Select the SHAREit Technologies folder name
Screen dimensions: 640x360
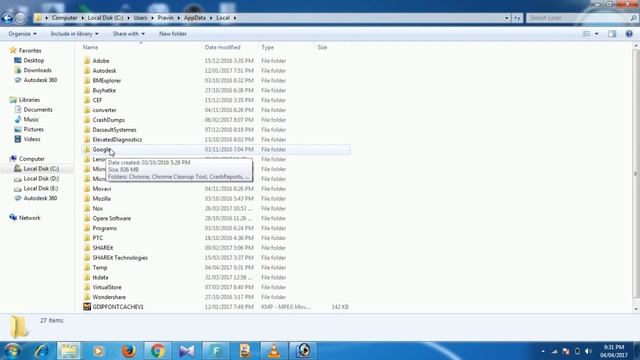[120, 258]
